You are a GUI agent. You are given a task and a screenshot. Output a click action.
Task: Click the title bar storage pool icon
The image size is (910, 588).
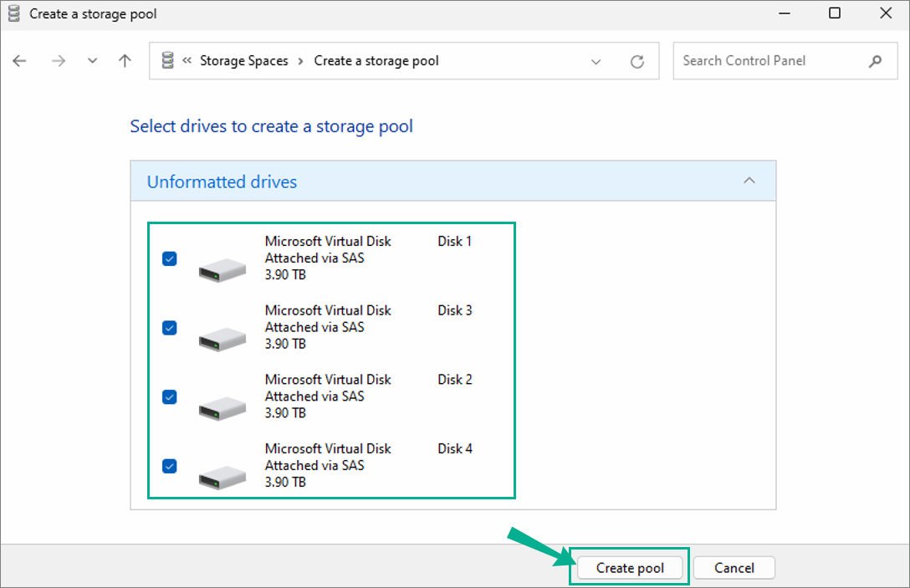(14, 13)
